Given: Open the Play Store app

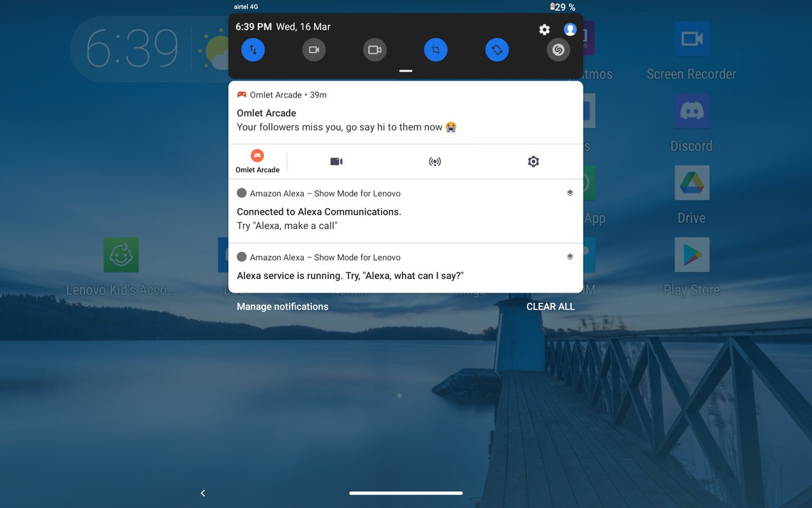Looking at the screenshot, I should [x=692, y=268].
